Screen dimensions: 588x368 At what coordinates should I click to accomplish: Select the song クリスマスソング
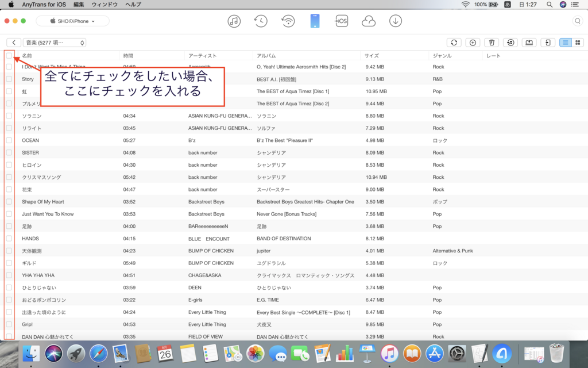coord(41,177)
